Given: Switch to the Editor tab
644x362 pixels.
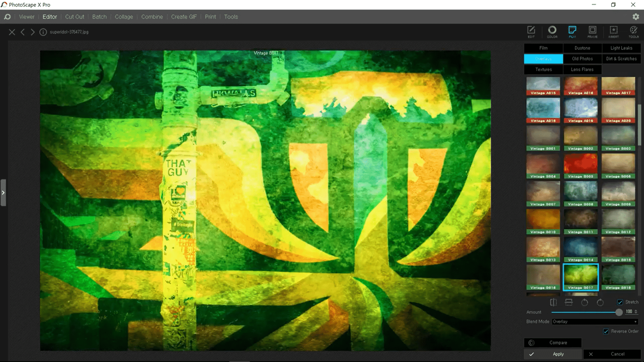Looking at the screenshot, I should tap(50, 17).
